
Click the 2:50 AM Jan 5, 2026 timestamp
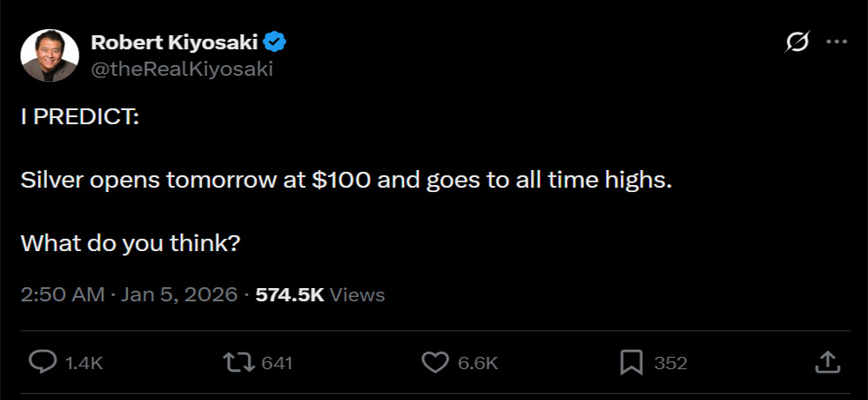(129, 294)
